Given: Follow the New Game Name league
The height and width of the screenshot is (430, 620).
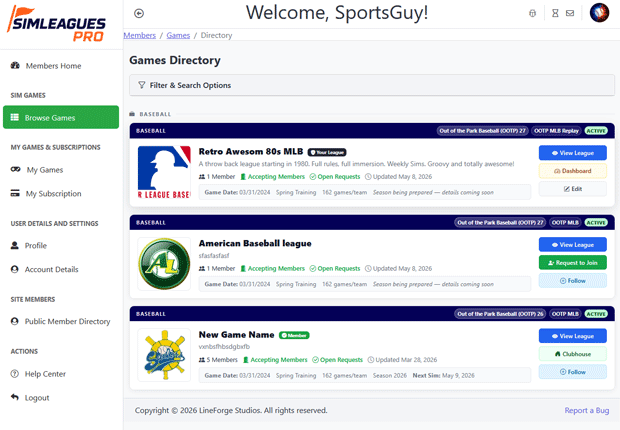Looking at the screenshot, I should click(x=573, y=372).
